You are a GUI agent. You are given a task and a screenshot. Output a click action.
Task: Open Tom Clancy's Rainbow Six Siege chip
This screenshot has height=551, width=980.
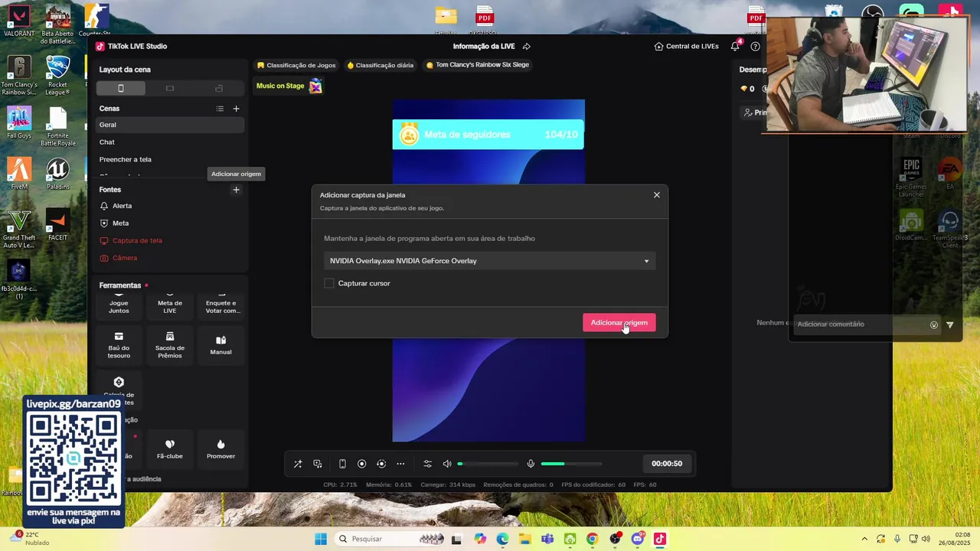click(x=477, y=65)
